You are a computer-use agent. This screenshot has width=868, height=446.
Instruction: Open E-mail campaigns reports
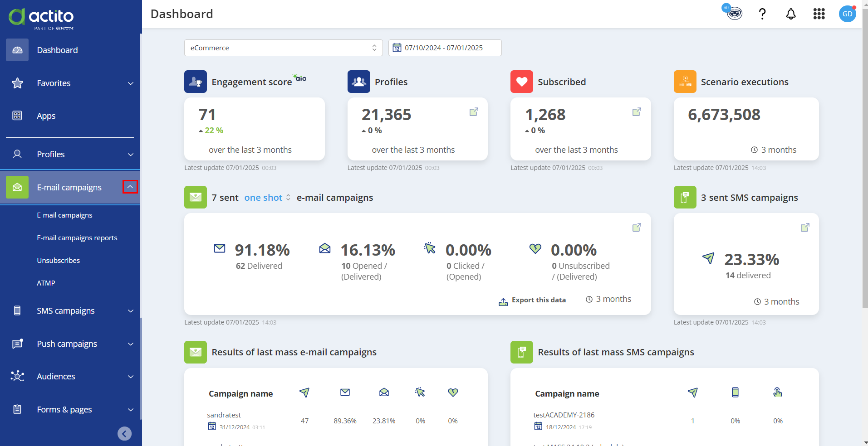[77, 238]
